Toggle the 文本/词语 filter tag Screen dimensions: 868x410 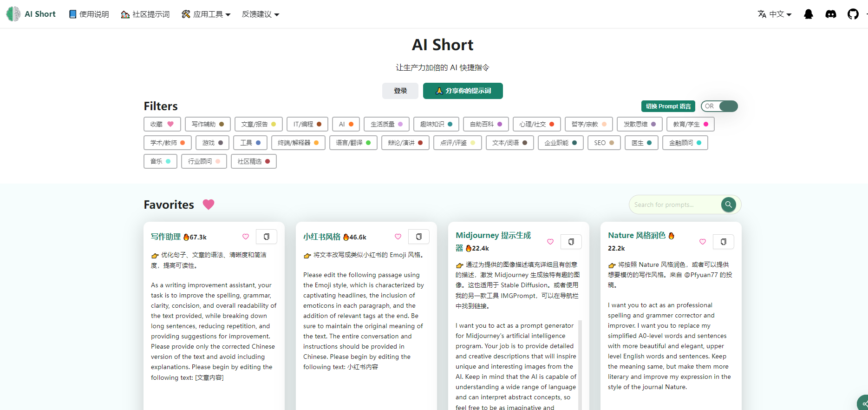510,143
